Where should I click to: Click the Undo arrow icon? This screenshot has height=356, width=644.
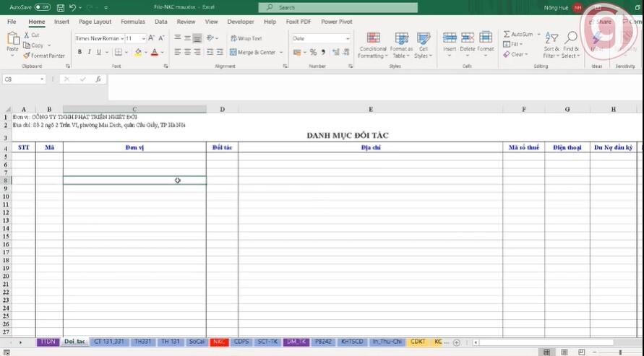(73, 7)
